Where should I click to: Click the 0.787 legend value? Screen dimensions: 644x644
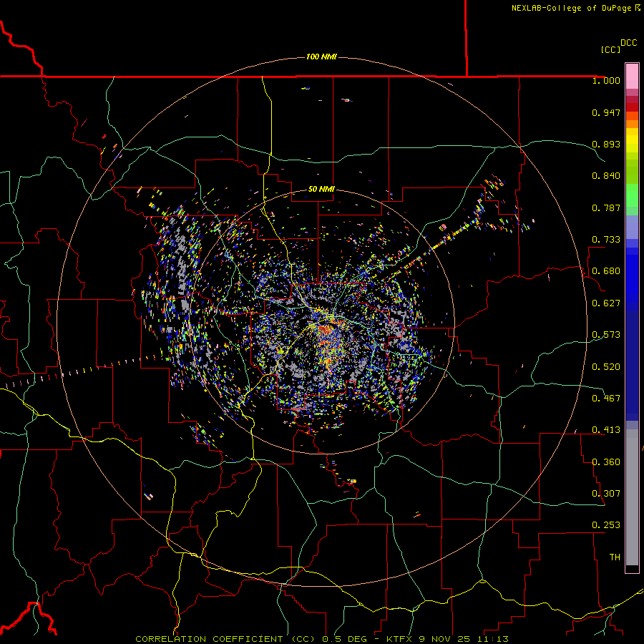pos(606,208)
